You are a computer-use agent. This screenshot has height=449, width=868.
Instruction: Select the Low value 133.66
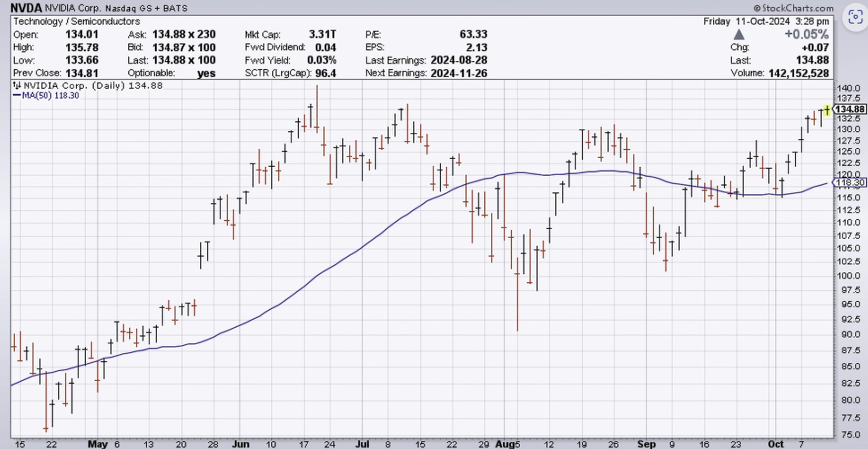tap(82, 60)
